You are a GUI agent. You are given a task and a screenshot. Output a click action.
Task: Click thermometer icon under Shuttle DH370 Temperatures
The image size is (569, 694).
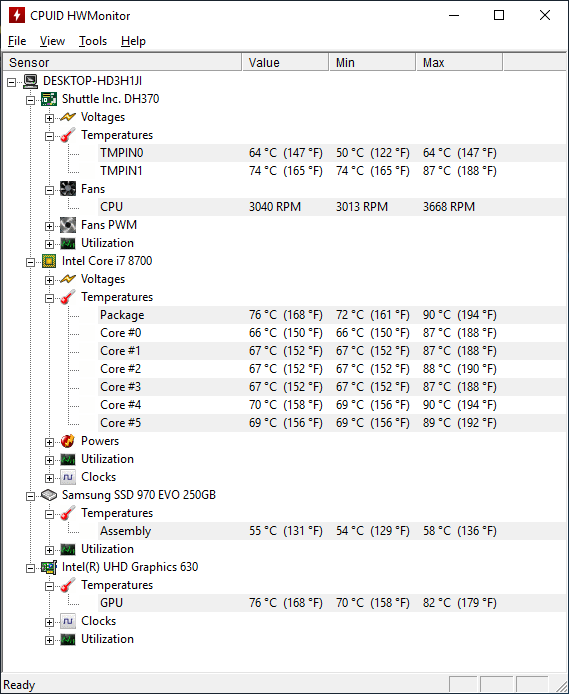click(x=68, y=135)
